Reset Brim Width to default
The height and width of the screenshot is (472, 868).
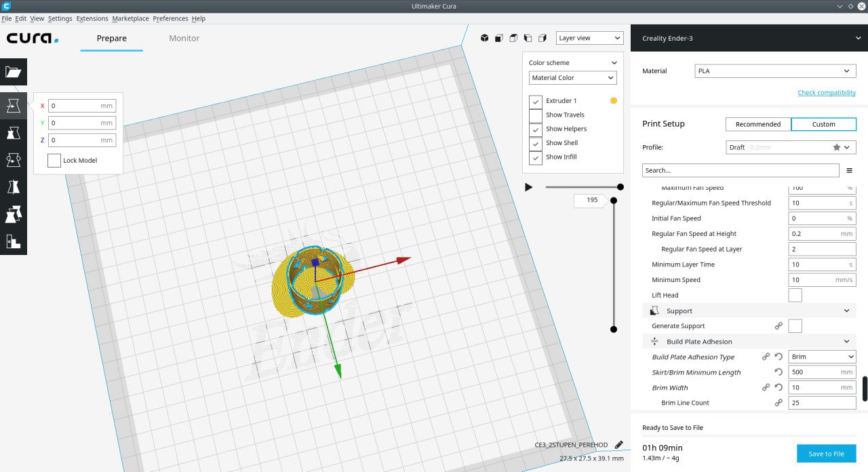tap(778, 387)
